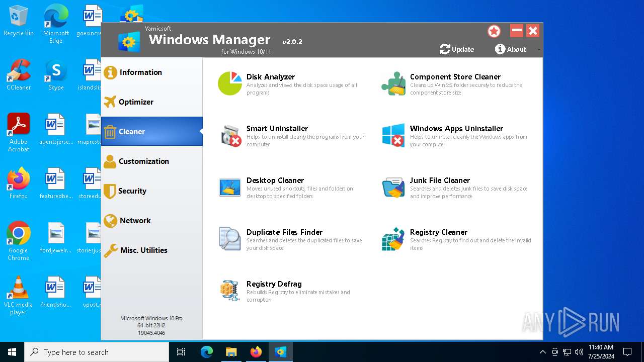Open the Security section

[152, 191]
